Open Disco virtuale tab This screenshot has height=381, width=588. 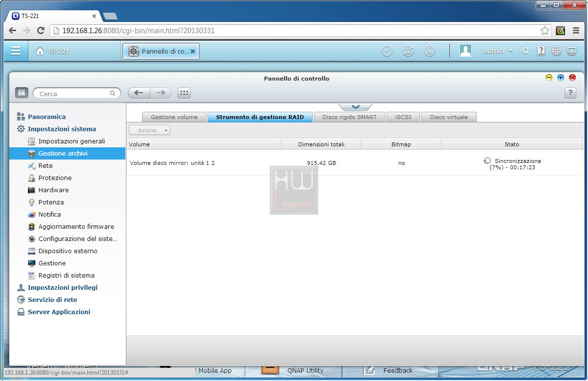[449, 117]
